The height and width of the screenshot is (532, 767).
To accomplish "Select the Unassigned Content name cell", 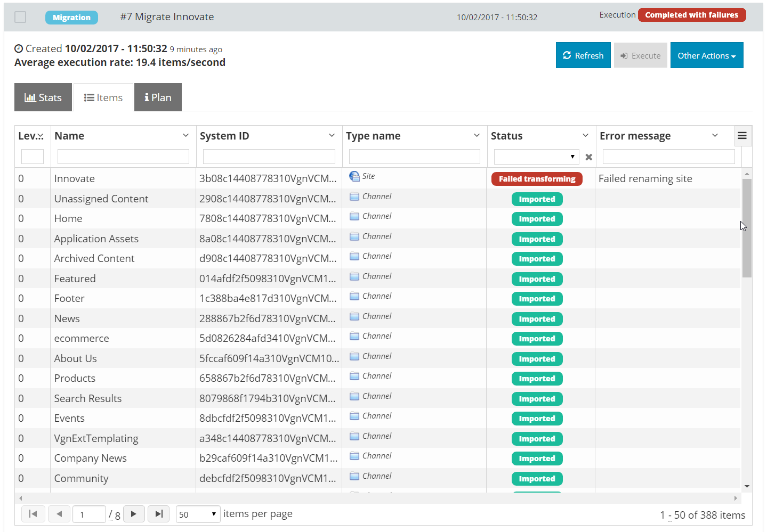I will click(123, 199).
